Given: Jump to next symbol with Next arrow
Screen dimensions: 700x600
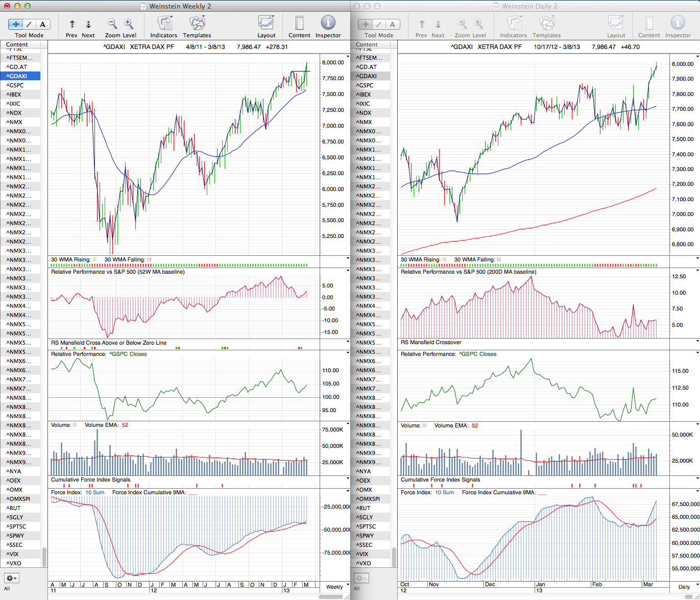Looking at the screenshot, I should click(88, 24).
